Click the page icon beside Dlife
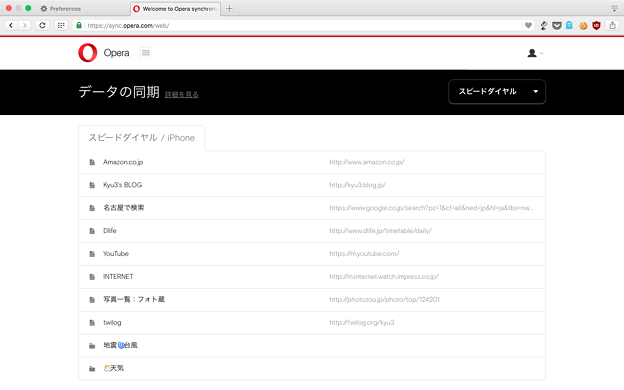Screen dimensions: 624x390 [92, 231]
